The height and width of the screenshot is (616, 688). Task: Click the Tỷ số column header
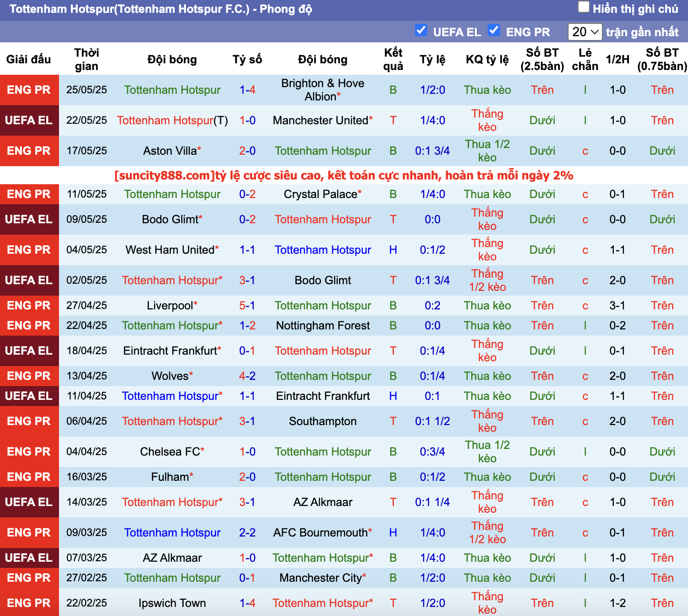[x=247, y=60]
